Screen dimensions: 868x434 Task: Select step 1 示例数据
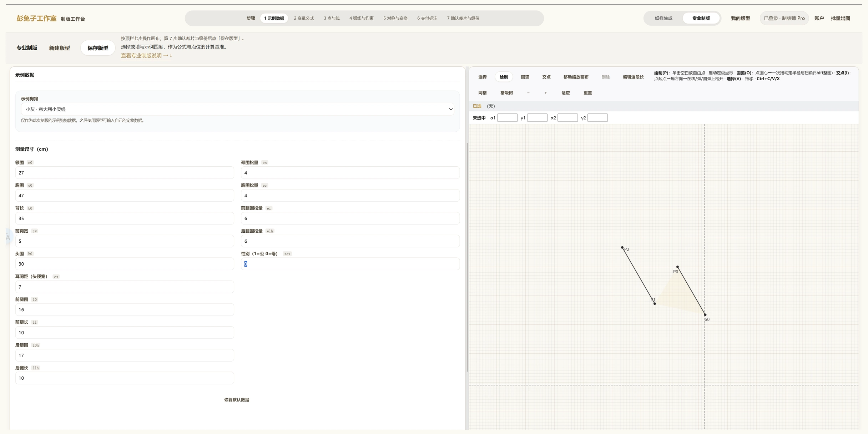pos(274,18)
